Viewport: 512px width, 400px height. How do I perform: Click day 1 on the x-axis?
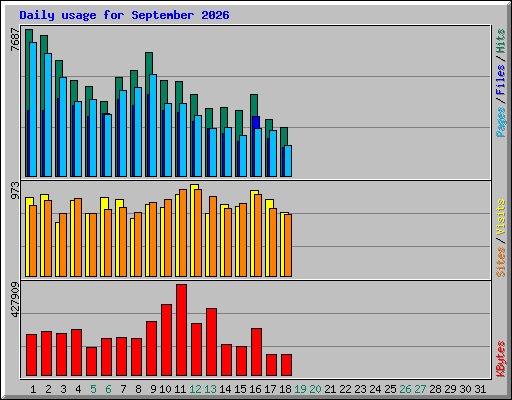click(x=33, y=389)
